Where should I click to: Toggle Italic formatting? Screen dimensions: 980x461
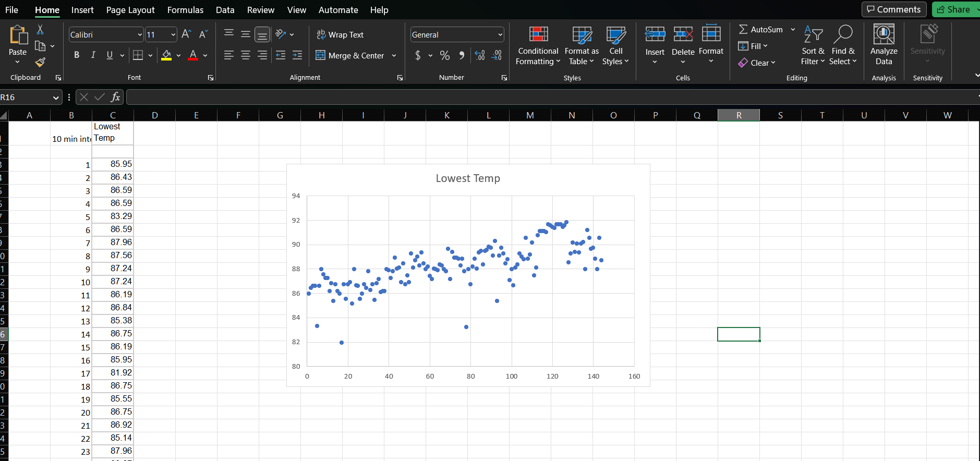[93, 55]
